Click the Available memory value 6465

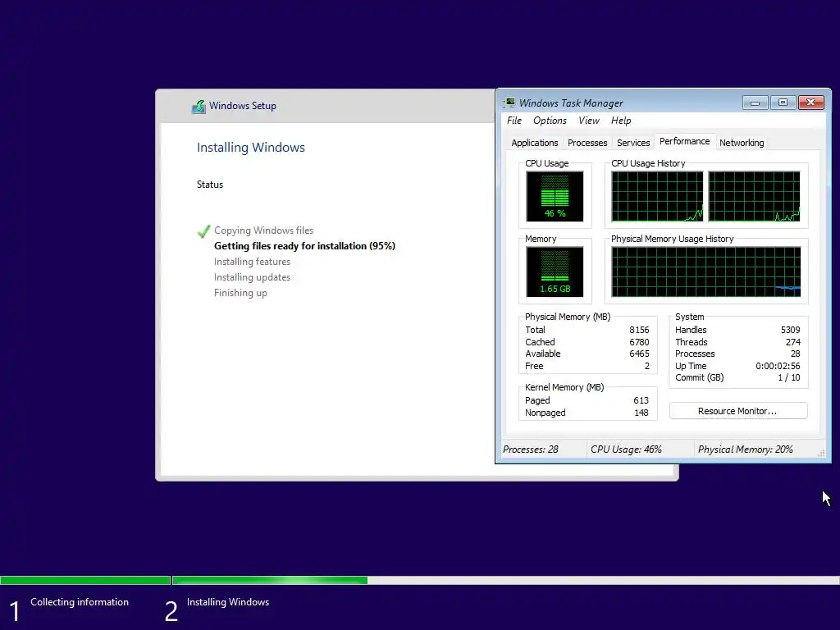pyautogui.click(x=639, y=354)
